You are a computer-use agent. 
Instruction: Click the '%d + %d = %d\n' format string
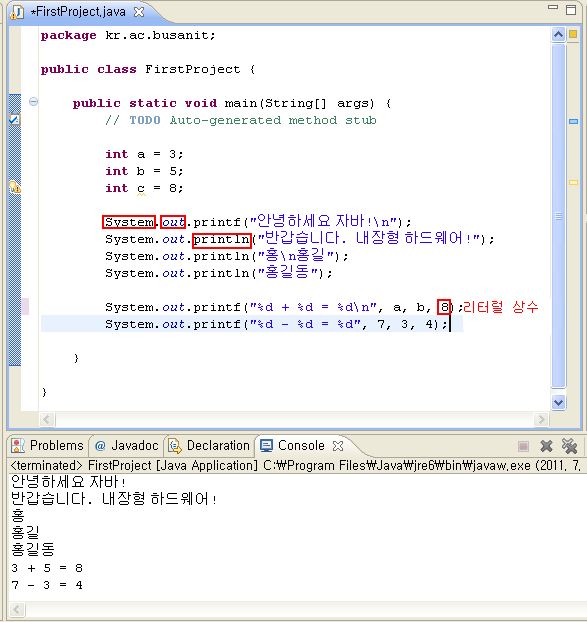(x=313, y=307)
